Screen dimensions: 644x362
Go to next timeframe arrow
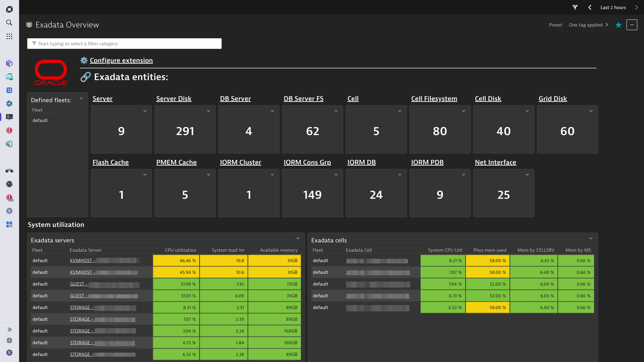[x=636, y=7]
